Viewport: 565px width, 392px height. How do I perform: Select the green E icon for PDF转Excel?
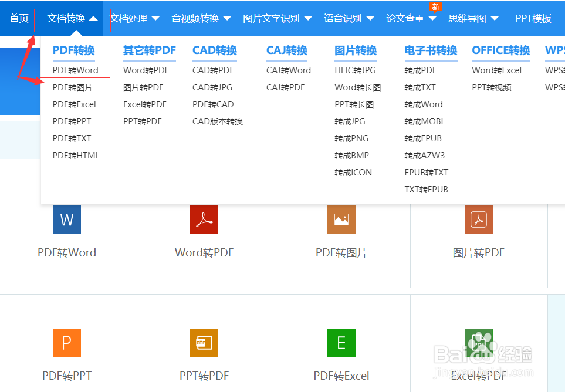[341, 343]
